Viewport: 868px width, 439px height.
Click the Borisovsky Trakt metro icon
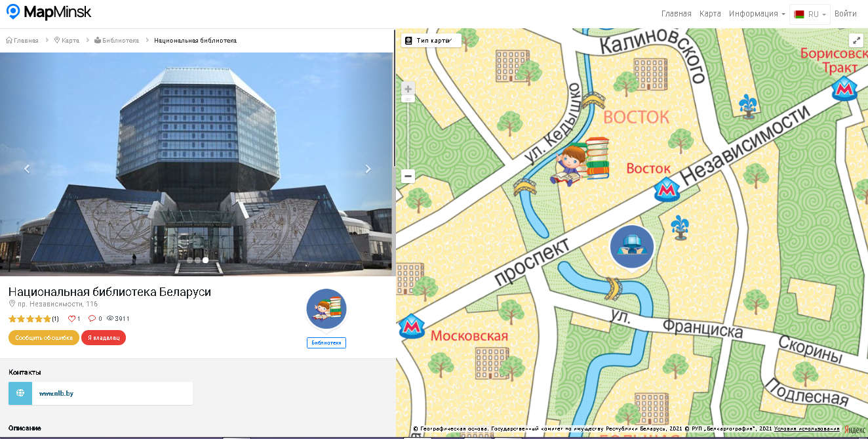[844, 89]
